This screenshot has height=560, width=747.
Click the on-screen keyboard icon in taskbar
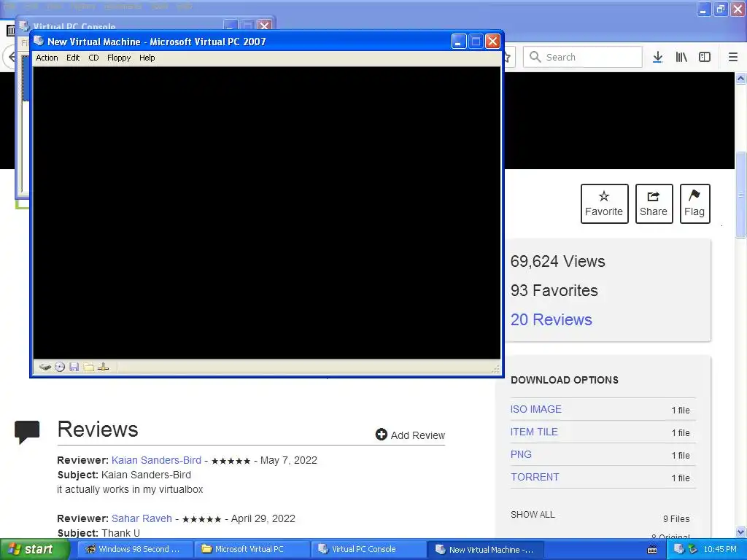click(x=652, y=550)
